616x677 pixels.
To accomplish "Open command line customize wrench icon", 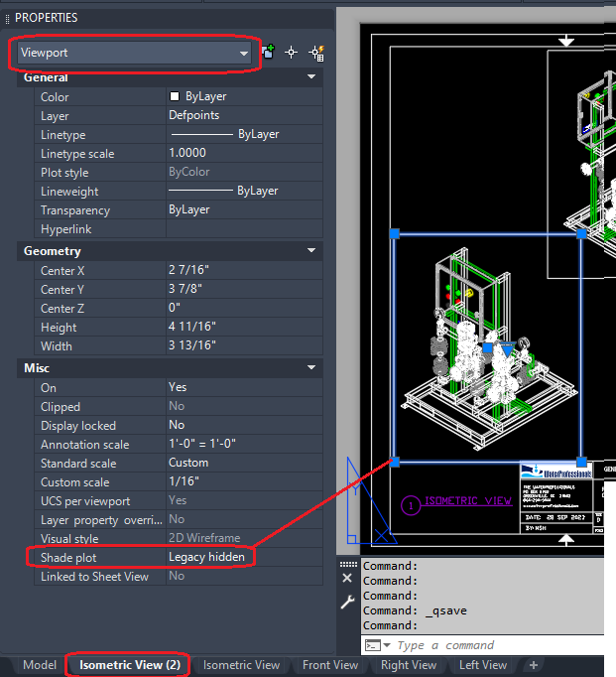I will pyautogui.click(x=347, y=602).
